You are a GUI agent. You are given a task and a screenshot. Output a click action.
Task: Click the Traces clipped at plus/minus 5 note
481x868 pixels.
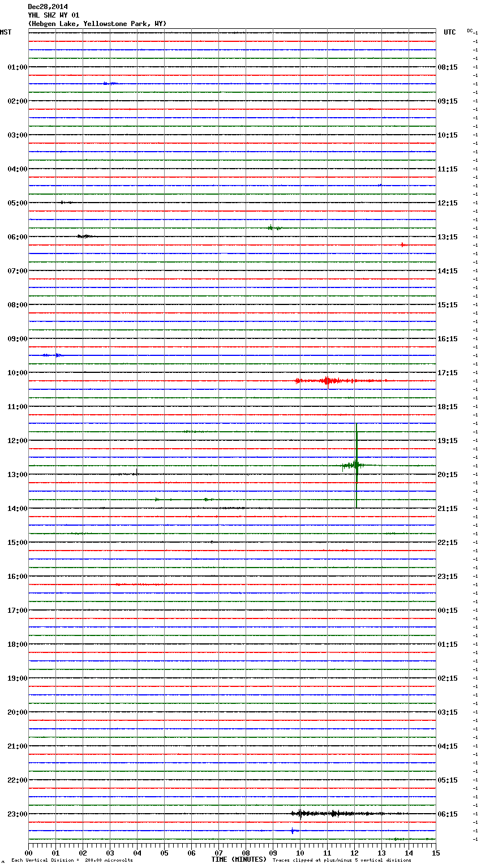(342, 861)
